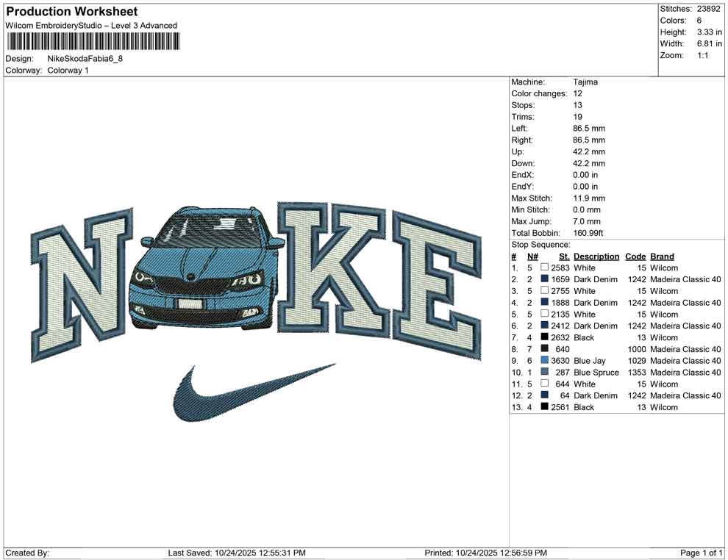Screen dimensions: 728x560
Task: Click the Blue Jay swatch in row 9
Action: (x=545, y=360)
